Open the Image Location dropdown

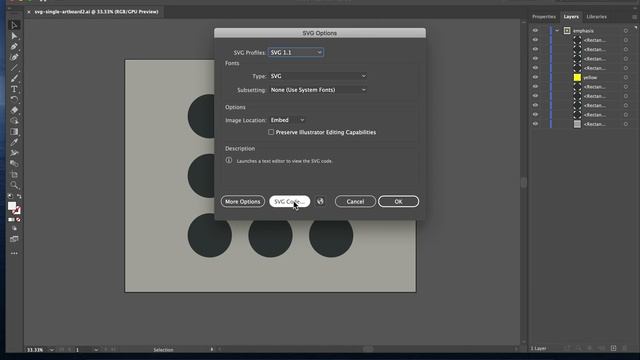tap(287, 120)
